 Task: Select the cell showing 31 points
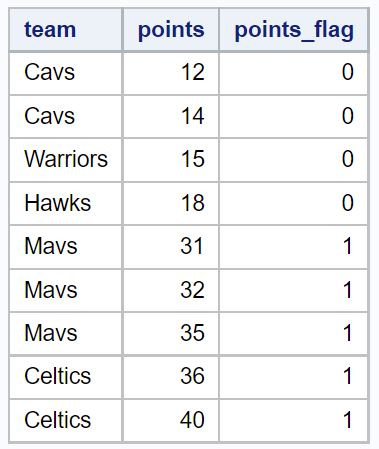(171, 247)
